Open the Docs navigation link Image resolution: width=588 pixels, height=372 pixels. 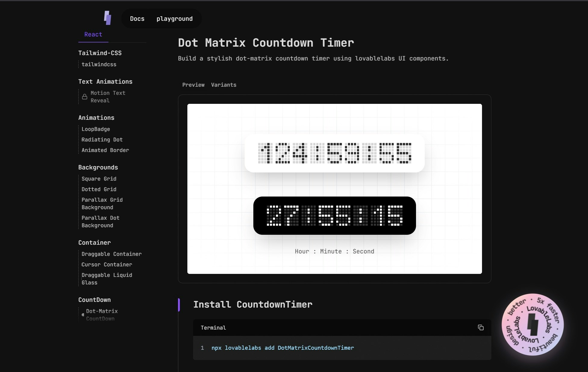point(137,19)
